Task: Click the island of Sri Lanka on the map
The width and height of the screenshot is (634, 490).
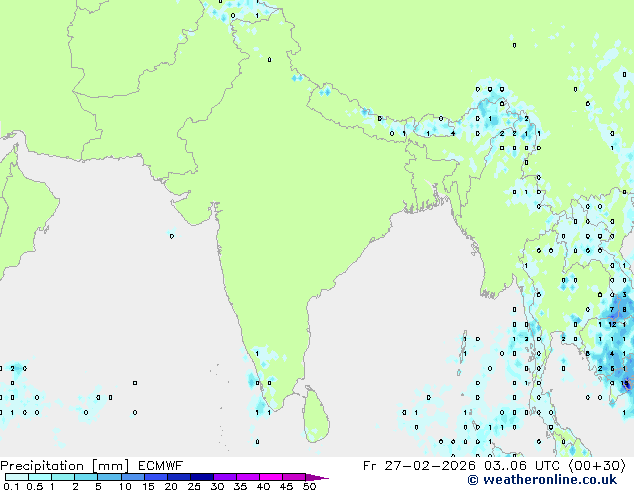Action: 317,414
